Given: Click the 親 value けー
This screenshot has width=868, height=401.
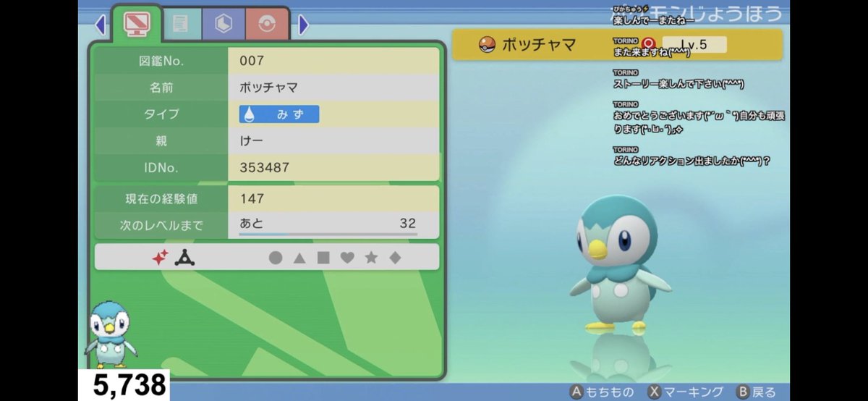Looking at the screenshot, I should 250,141.
